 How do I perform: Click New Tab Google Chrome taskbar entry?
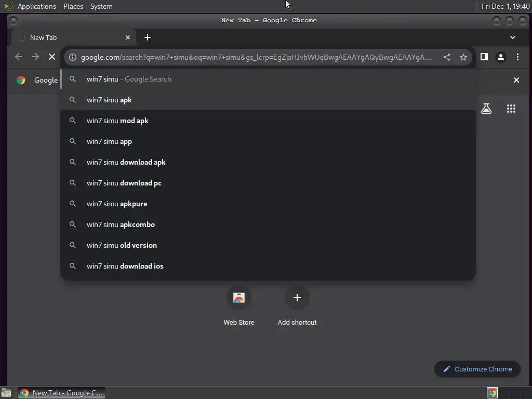tap(62, 393)
